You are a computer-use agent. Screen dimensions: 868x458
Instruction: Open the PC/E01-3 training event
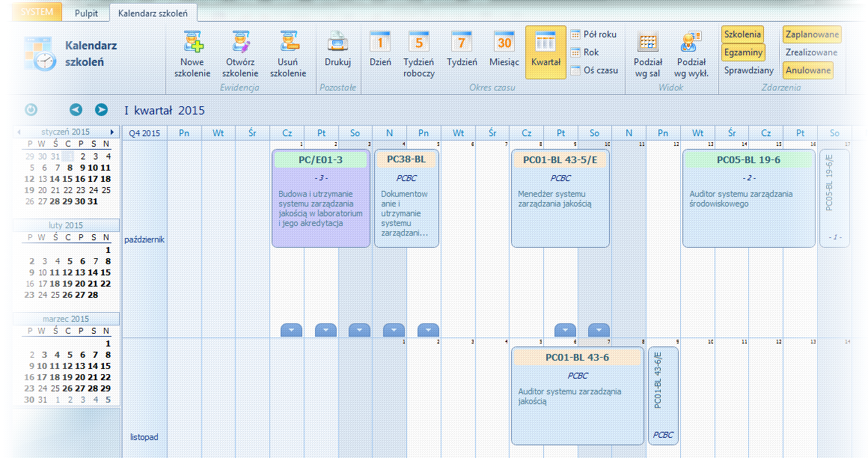[320, 198]
